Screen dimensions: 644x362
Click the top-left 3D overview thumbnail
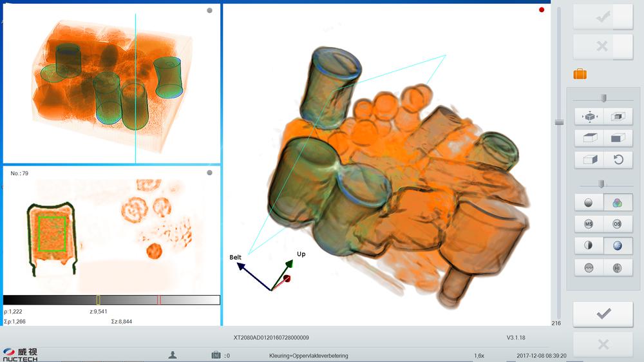click(111, 84)
